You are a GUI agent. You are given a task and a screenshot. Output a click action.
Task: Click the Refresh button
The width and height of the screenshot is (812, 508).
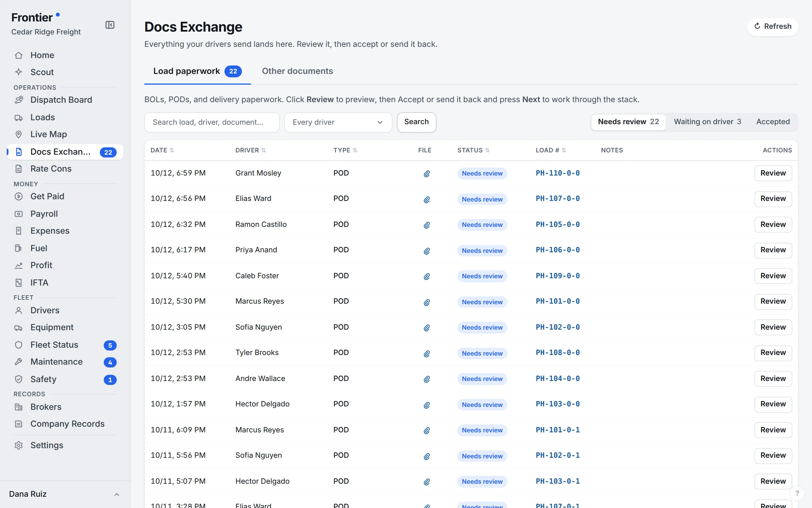tap(773, 27)
